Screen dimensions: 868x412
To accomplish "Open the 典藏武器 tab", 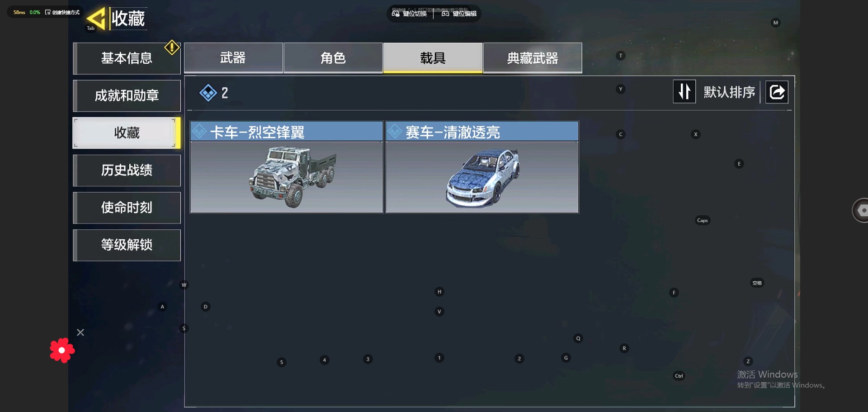I will click(x=533, y=58).
